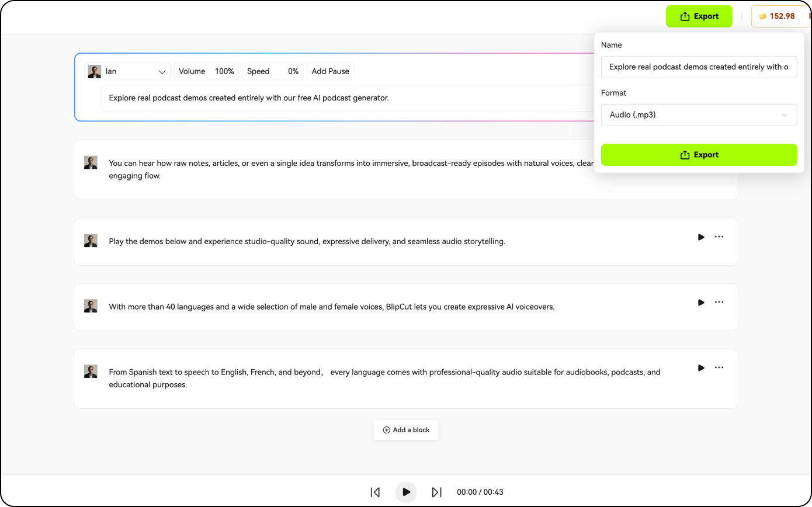Adjust the Volume 100% control

[206, 71]
